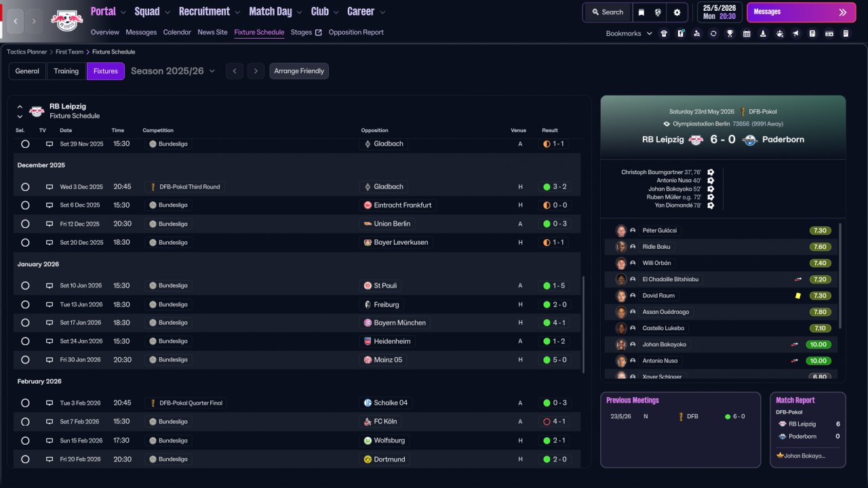Go back with the left navigation arrow
The width and height of the screenshot is (868, 488).
[16, 21]
